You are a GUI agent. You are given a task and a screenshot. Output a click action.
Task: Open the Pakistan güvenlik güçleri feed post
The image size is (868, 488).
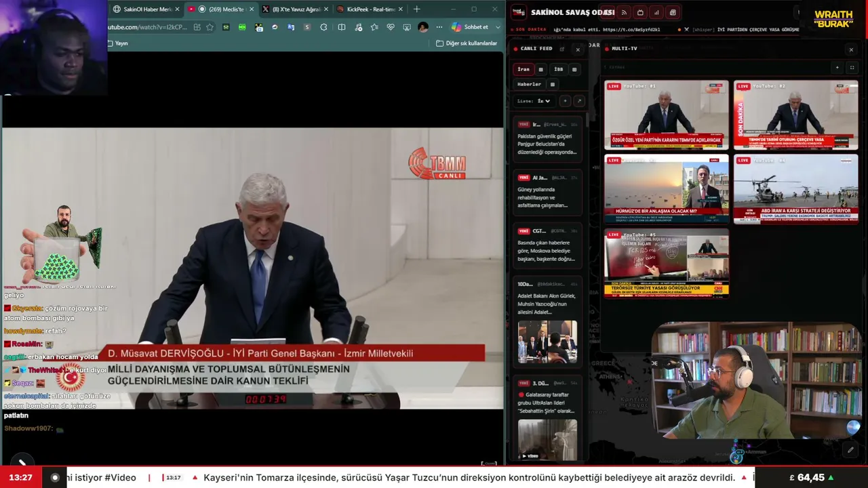click(x=547, y=139)
